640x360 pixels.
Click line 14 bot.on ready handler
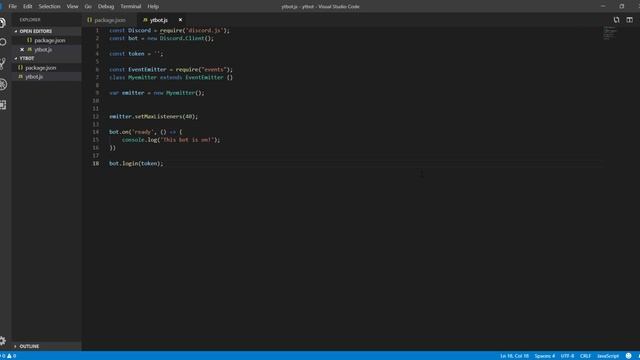coord(146,132)
